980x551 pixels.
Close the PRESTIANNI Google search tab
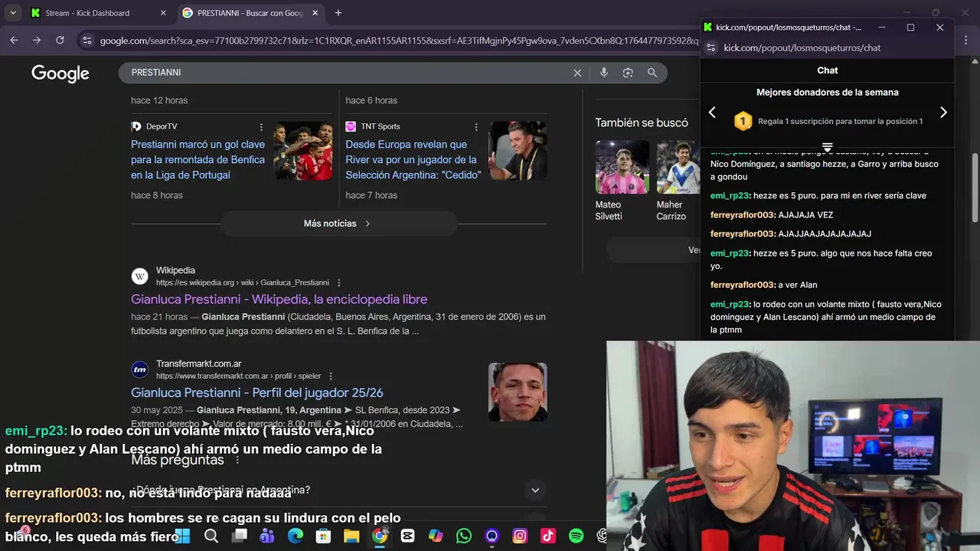[315, 13]
